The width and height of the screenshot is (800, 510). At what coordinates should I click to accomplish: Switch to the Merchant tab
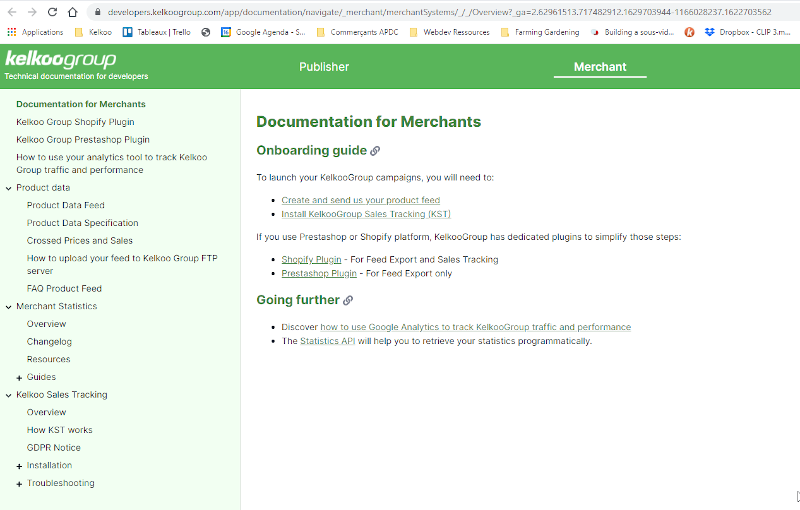point(600,67)
